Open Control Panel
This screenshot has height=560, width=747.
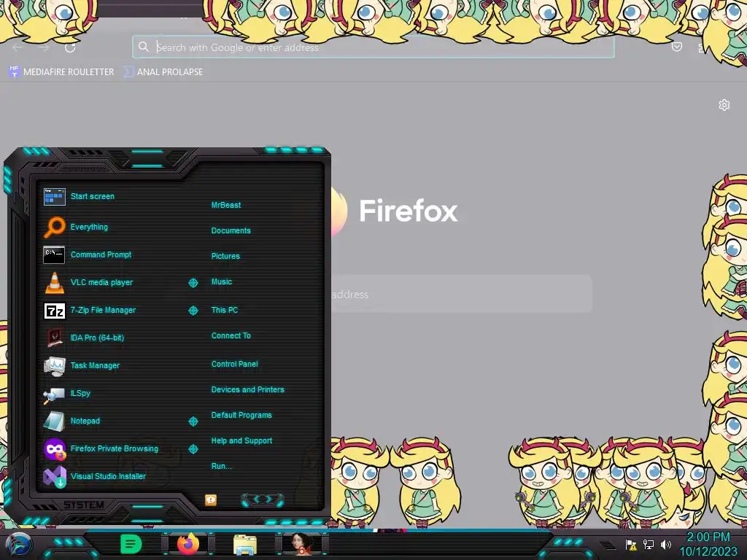(x=234, y=365)
